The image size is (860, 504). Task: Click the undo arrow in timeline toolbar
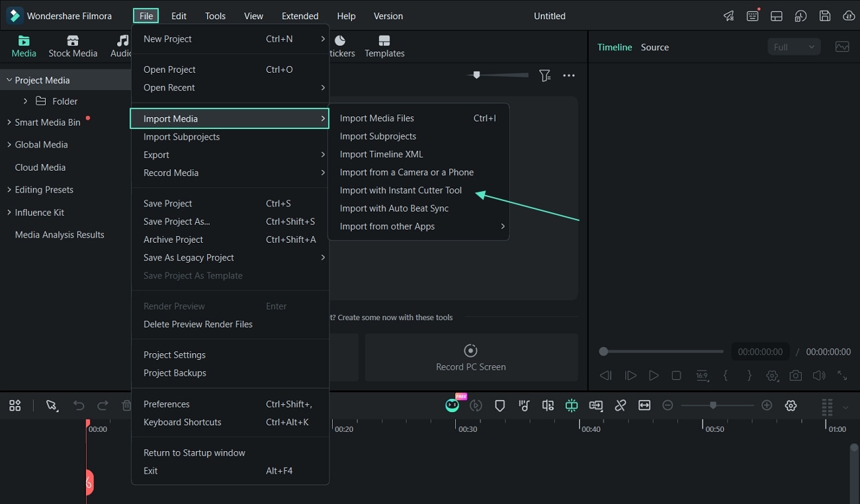(x=79, y=405)
